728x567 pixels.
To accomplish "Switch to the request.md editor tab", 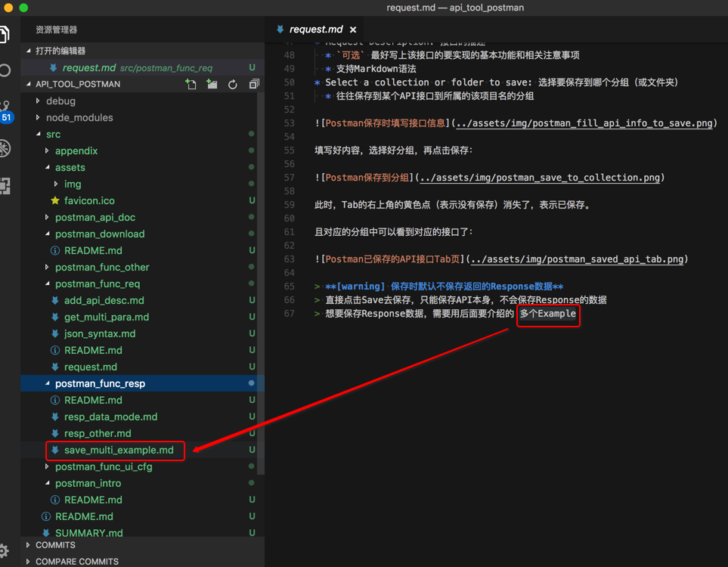I will pos(315,29).
